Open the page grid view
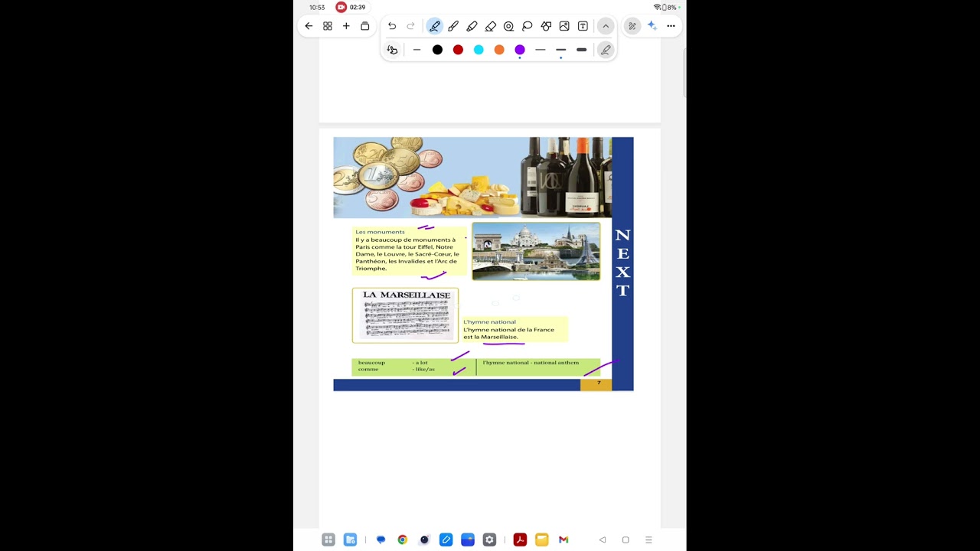This screenshot has height=551, width=980. pos(328,26)
